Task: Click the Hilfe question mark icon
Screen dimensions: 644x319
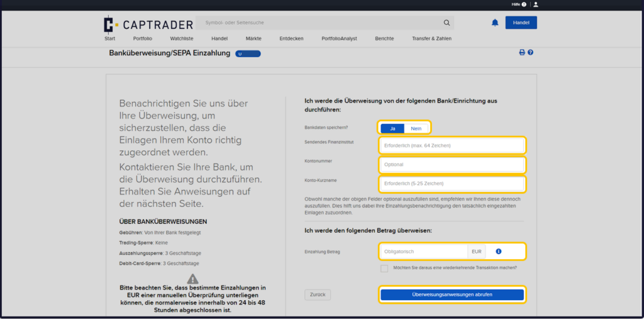Action: 524,4
